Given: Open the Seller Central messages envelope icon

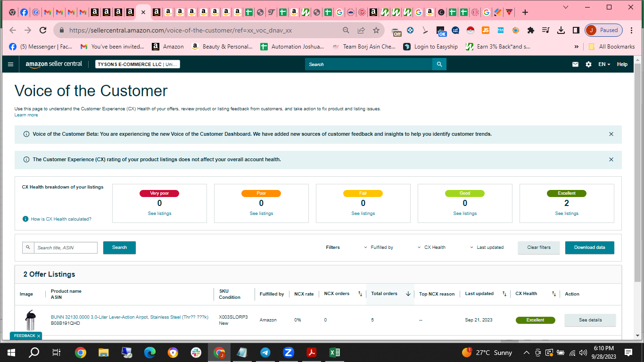Looking at the screenshot, I should (575, 64).
